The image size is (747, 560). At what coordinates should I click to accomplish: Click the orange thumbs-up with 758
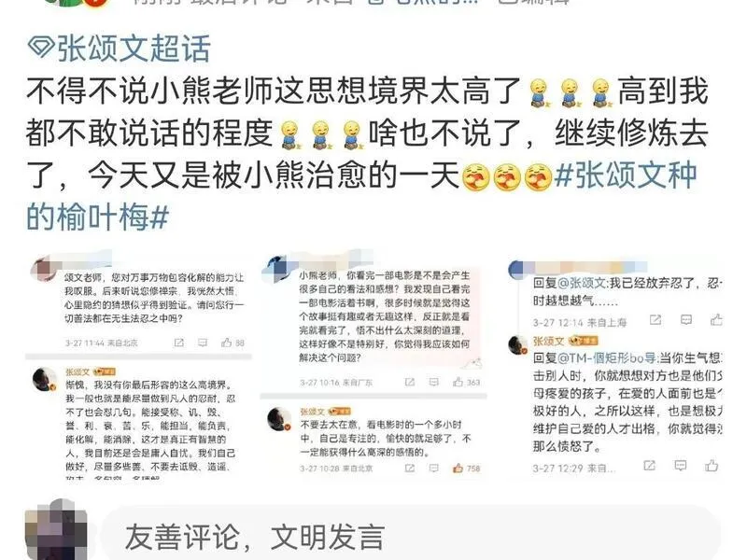click(458, 469)
